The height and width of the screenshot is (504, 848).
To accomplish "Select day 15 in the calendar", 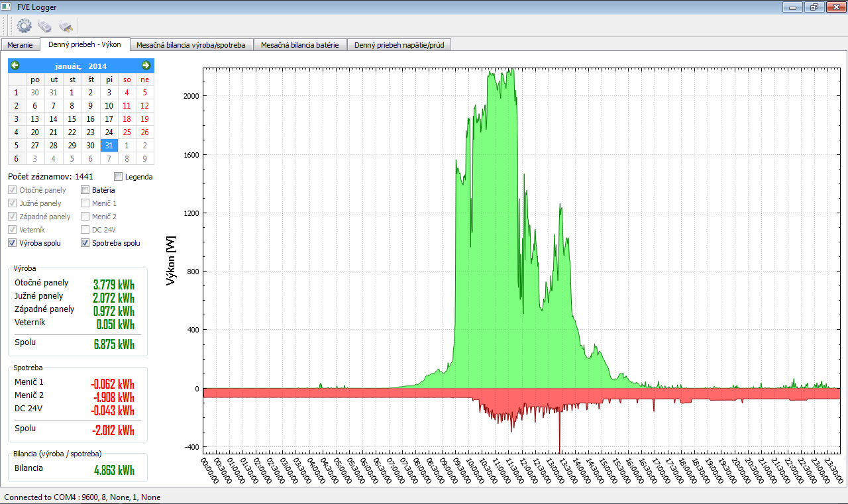I will (72, 119).
